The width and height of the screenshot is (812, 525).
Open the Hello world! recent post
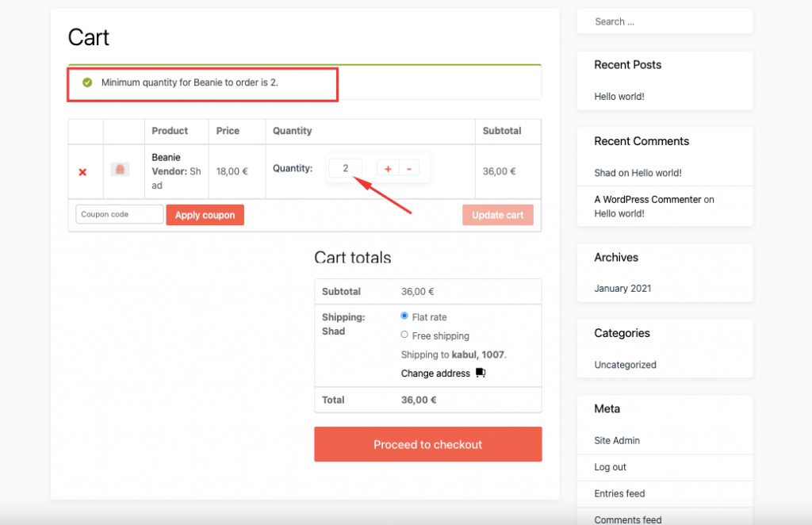[x=619, y=96]
